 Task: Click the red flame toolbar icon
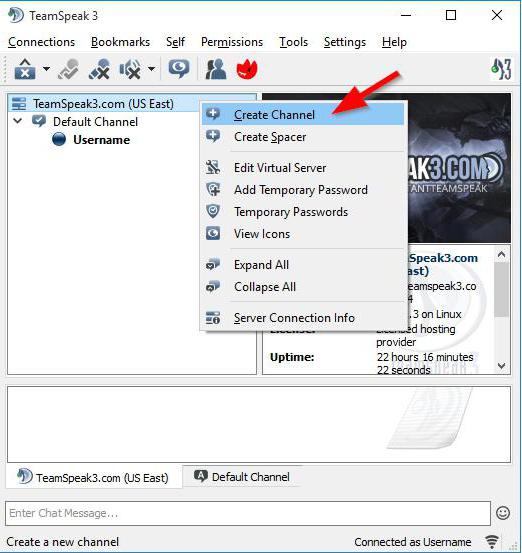247,69
